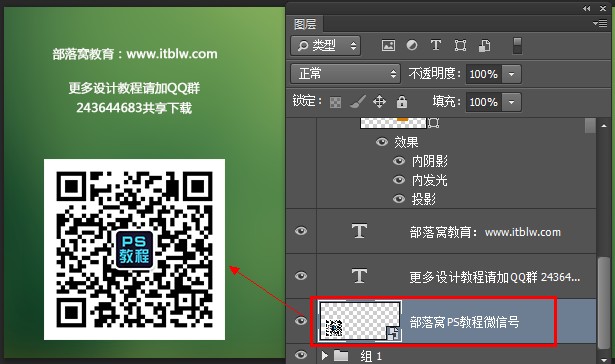Click canvas text 更多设计教程请加QQ群
The image size is (615, 364).
134,88
